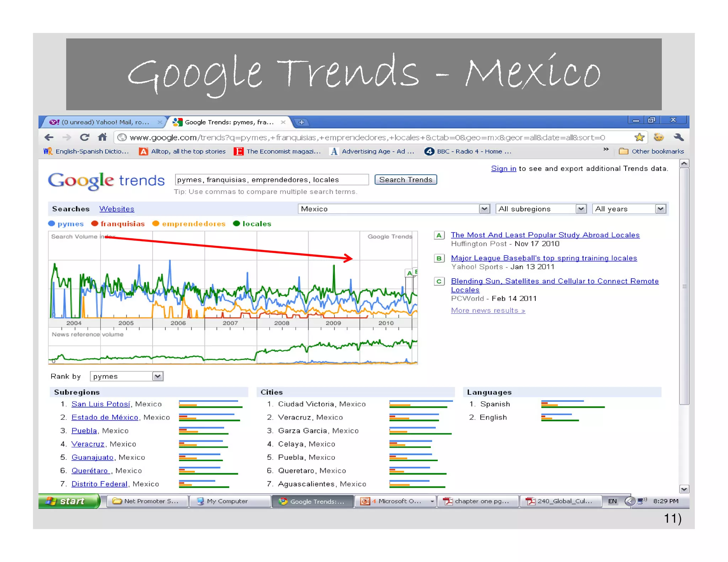This screenshot has width=728, height=562.
Task: Go to the Home page icon
Action: pos(102,137)
